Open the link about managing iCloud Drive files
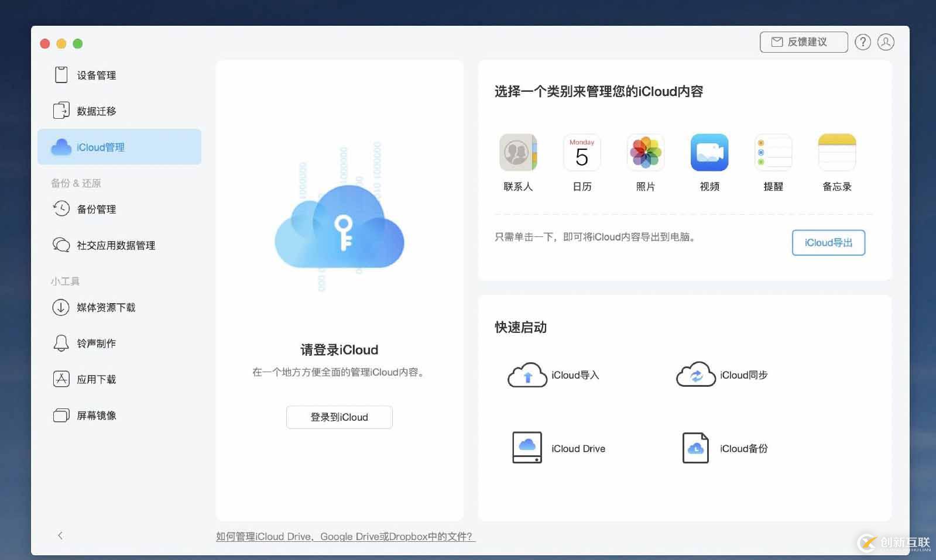The width and height of the screenshot is (936, 560). point(345,537)
